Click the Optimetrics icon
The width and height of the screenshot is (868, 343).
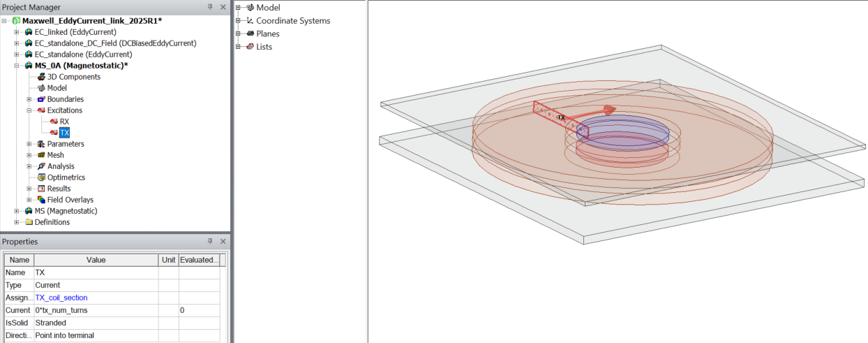[x=41, y=177]
